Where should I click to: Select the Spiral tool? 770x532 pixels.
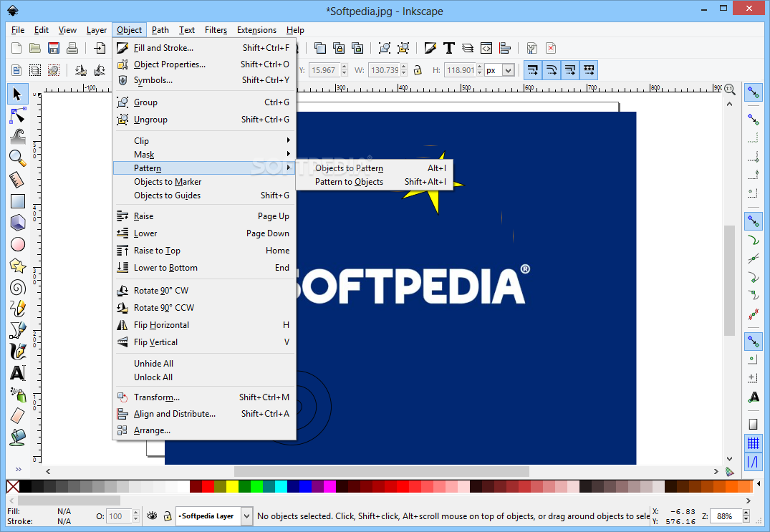point(18,287)
